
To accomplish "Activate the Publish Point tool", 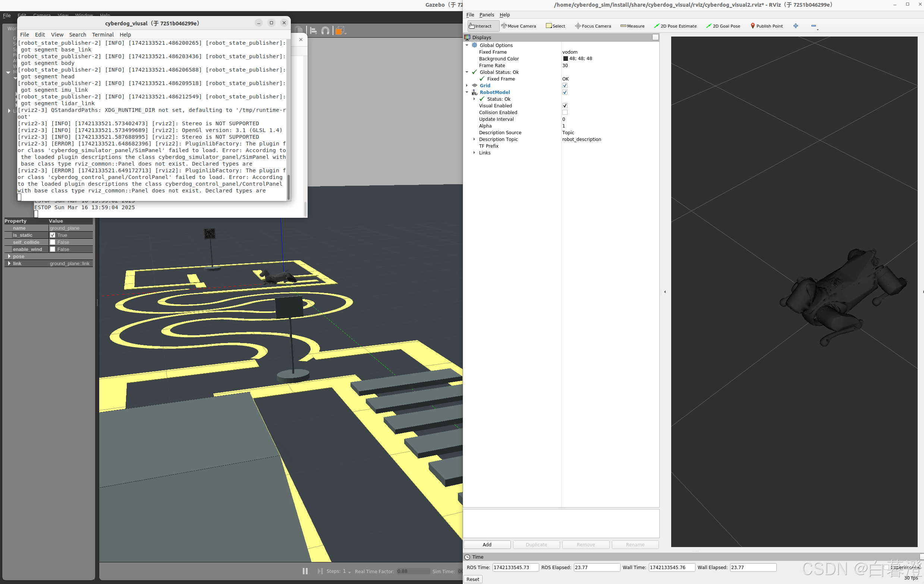I will coord(766,26).
